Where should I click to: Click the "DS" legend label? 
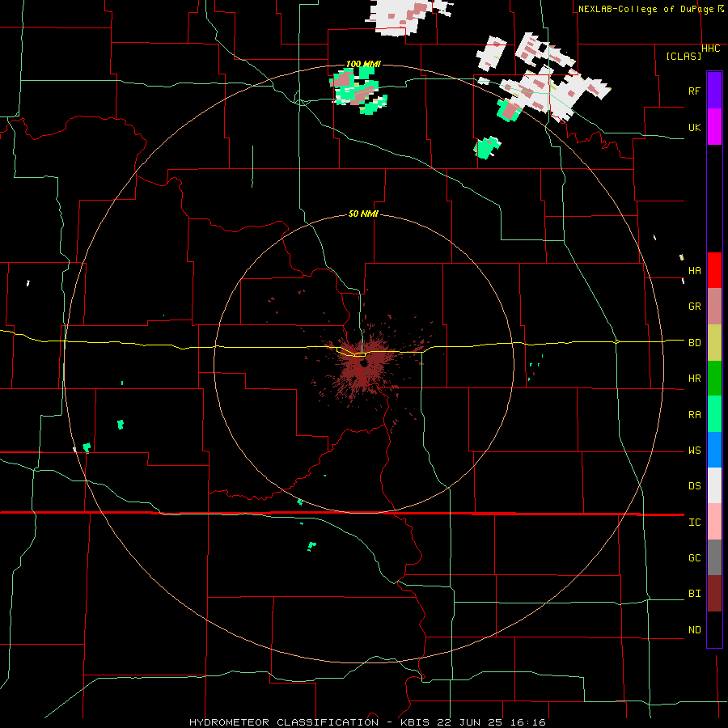tap(694, 486)
